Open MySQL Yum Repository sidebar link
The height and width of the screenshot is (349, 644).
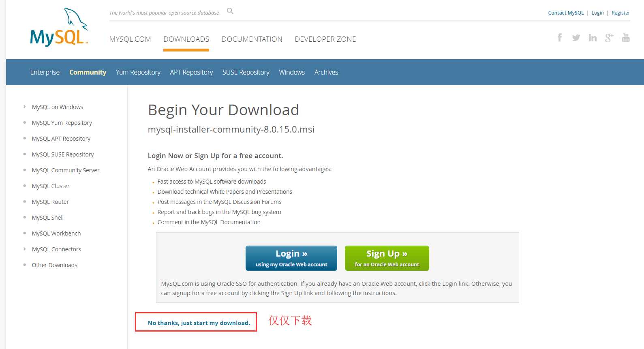point(62,123)
